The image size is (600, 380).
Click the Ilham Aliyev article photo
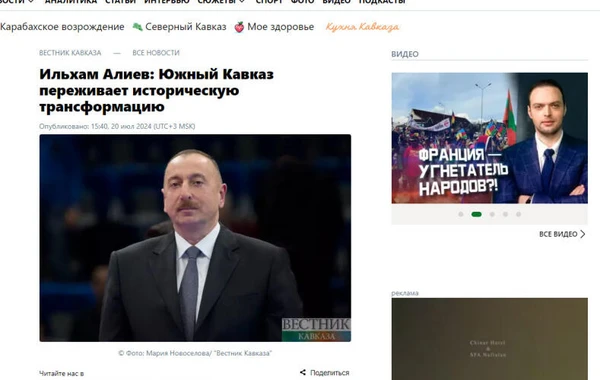pyautogui.click(x=195, y=238)
